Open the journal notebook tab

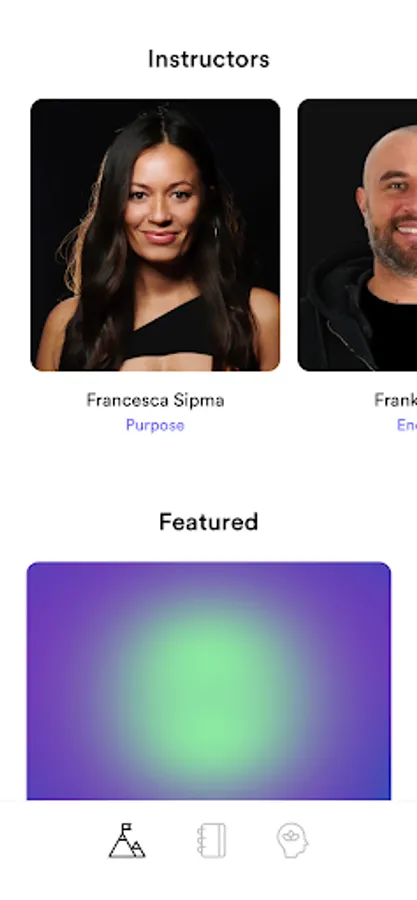(211, 840)
